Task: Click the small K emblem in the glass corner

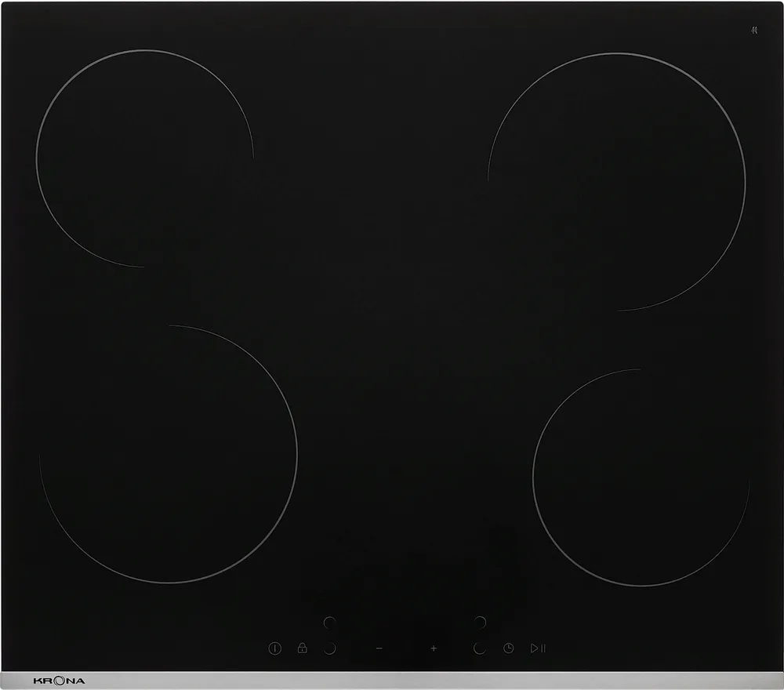Action: [x=754, y=31]
